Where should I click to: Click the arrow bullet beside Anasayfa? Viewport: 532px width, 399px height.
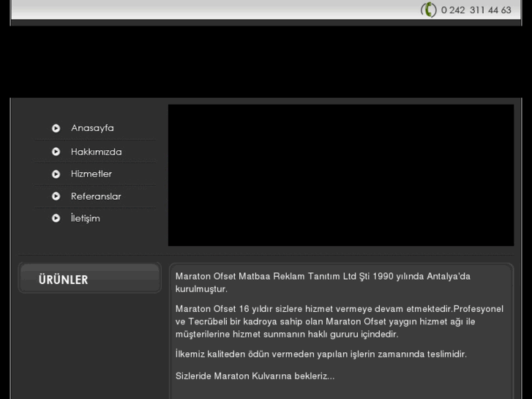coord(56,128)
